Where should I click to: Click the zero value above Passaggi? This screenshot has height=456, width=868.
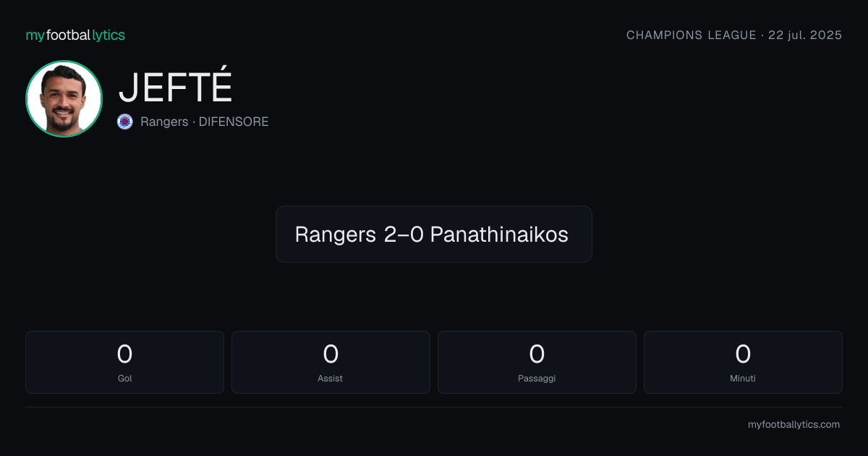(x=537, y=354)
